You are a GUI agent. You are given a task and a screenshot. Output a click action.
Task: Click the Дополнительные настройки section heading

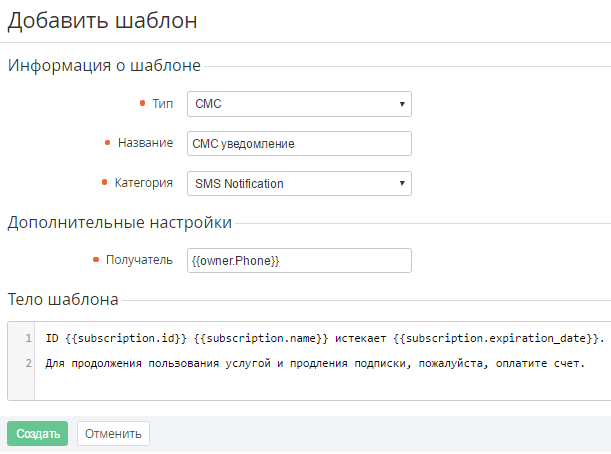(x=120, y=222)
